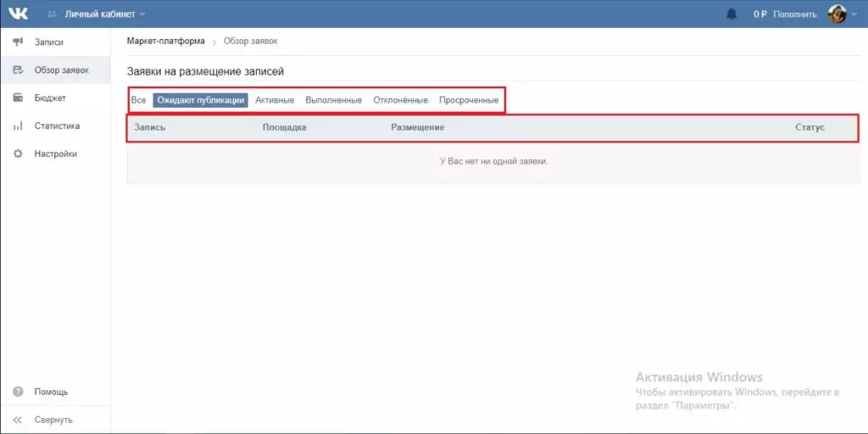The height and width of the screenshot is (434, 868).
Task: Open Записи in the sidebar
Action: [x=55, y=42]
